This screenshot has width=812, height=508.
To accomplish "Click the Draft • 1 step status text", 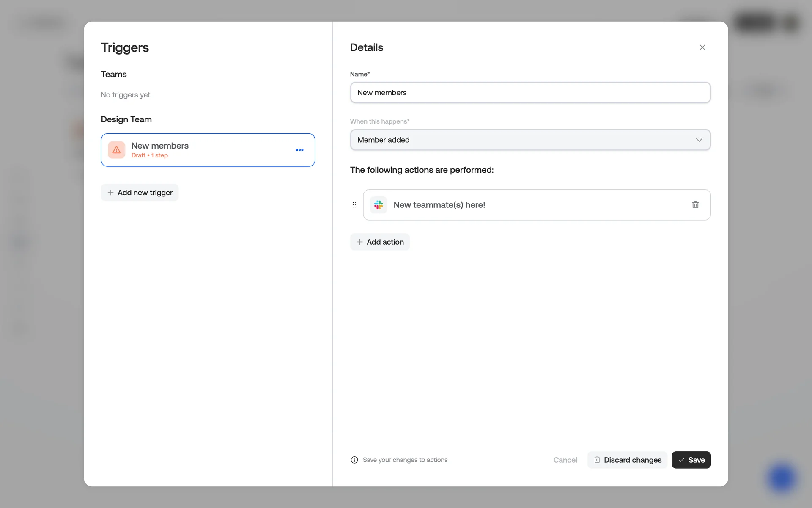I will pyautogui.click(x=150, y=155).
